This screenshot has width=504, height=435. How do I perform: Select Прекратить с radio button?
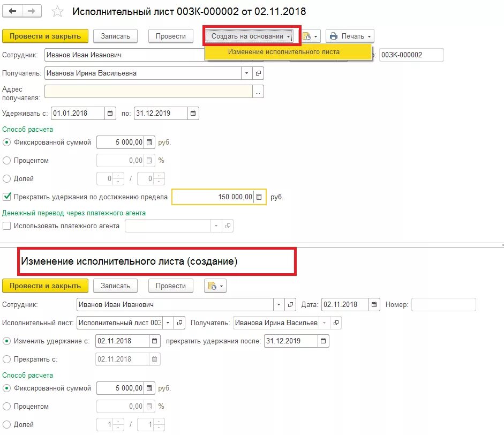click(x=7, y=359)
